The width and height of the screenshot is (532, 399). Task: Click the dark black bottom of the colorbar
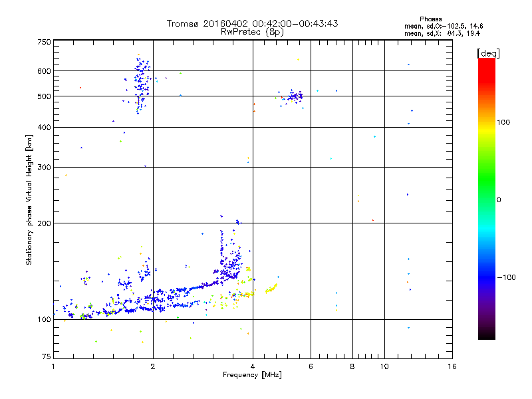click(x=487, y=334)
